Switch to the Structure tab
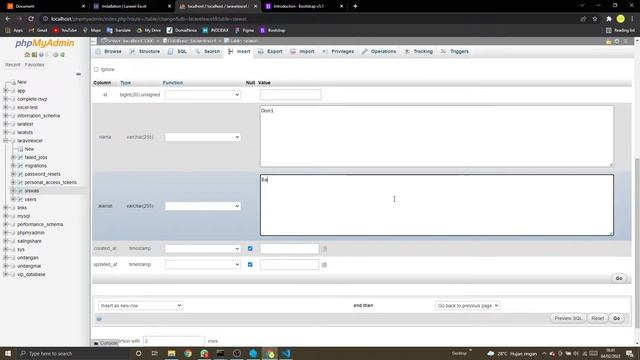The width and height of the screenshot is (640, 360). coord(145,51)
